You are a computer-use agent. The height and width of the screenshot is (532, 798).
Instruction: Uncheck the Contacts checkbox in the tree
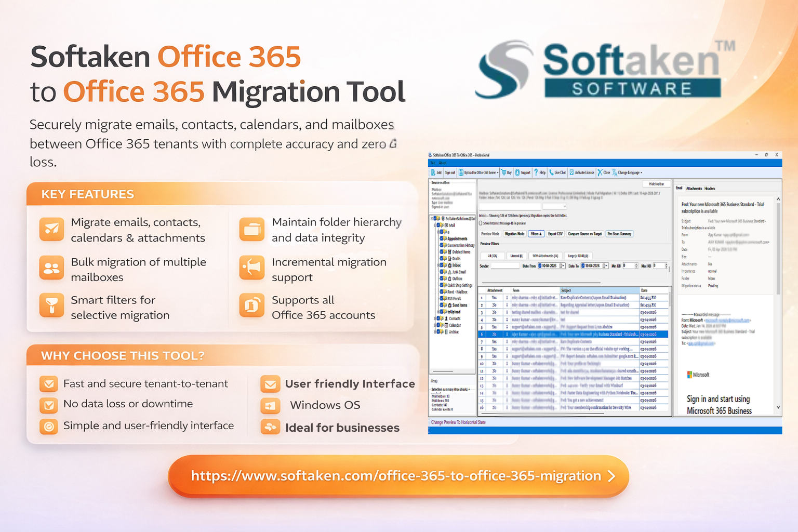tap(439, 318)
